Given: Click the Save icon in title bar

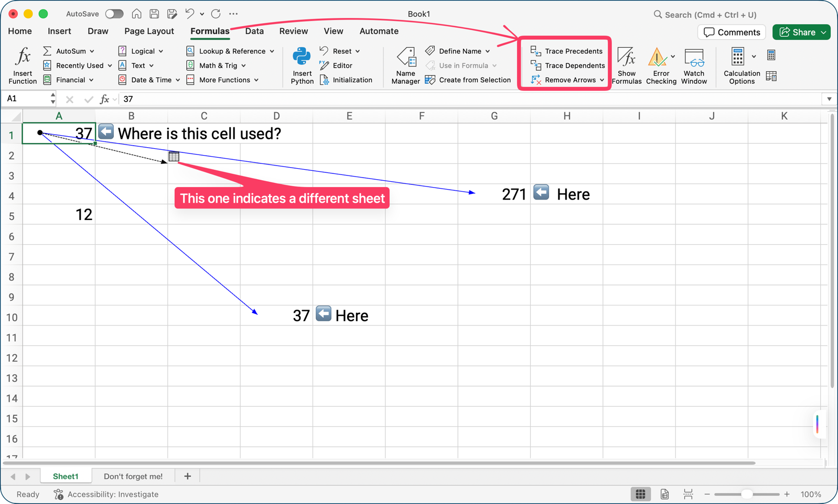Looking at the screenshot, I should [154, 14].
